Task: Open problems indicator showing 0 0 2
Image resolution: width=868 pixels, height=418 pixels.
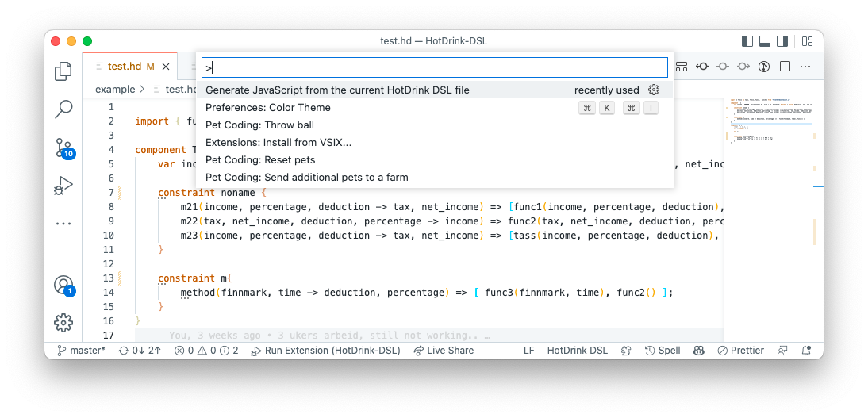Action: coord(206,351)
